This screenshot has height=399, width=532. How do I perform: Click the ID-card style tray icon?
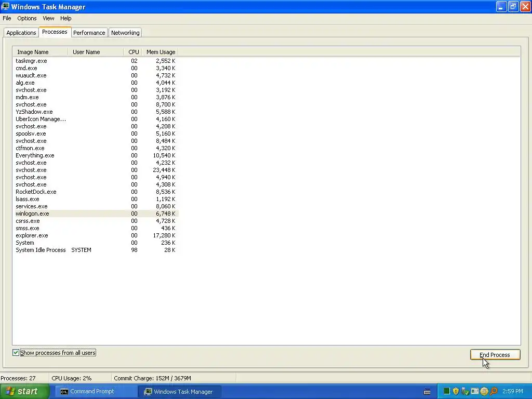pyautogui.click(x=475, y=391)
